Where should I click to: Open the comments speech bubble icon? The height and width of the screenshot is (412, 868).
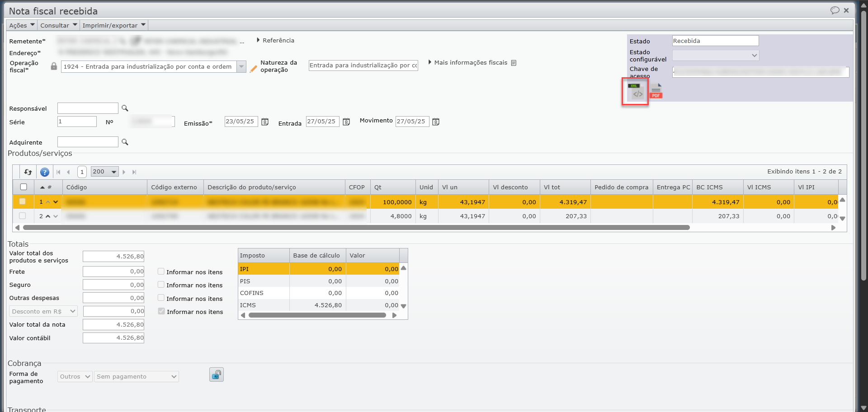point(835,10)
